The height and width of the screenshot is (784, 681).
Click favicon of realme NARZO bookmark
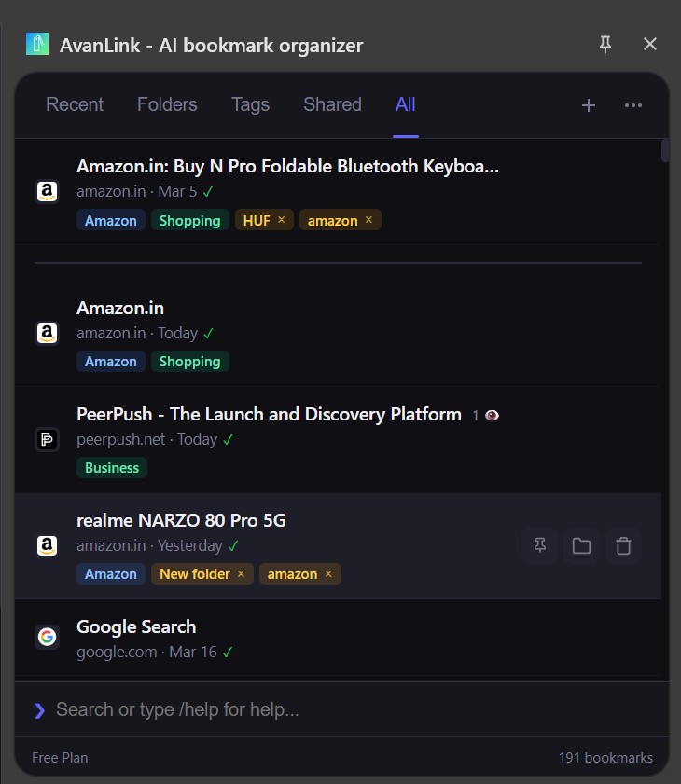click(x=47, y=545)
